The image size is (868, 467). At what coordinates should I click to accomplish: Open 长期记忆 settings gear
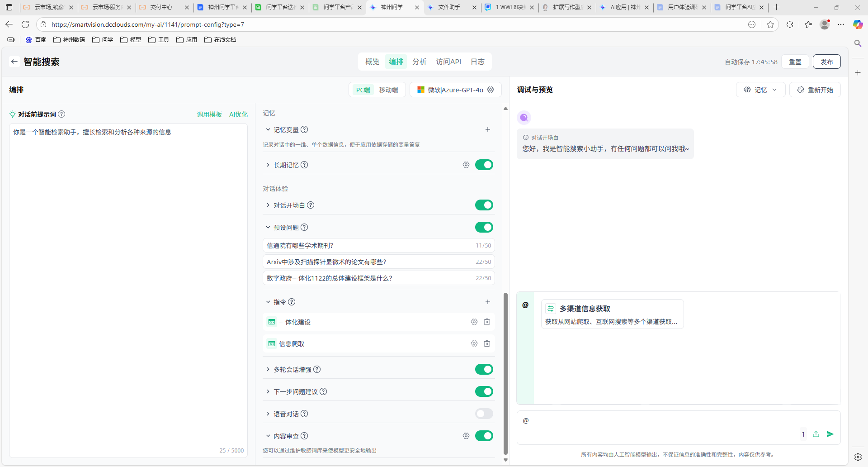pos(466,165)
